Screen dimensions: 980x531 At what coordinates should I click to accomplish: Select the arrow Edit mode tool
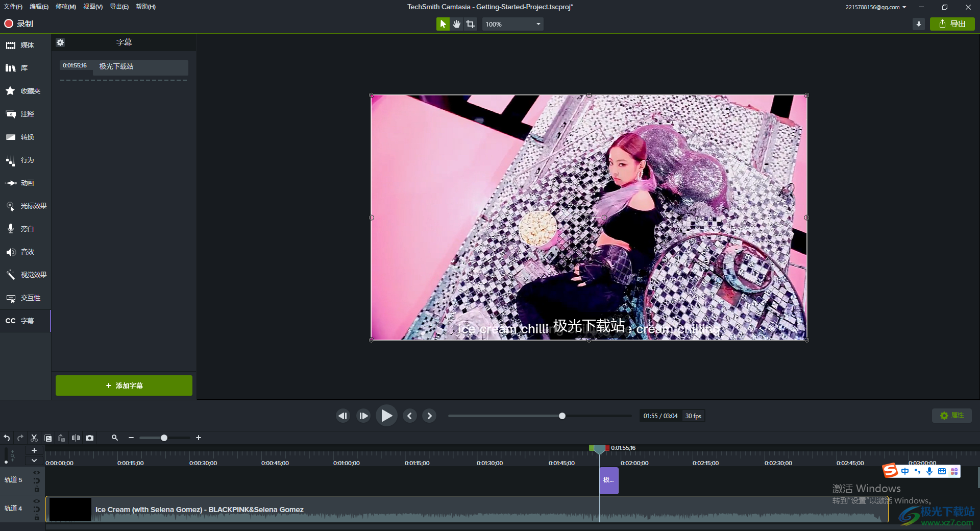pyautogui.click(x=443, y=24)
